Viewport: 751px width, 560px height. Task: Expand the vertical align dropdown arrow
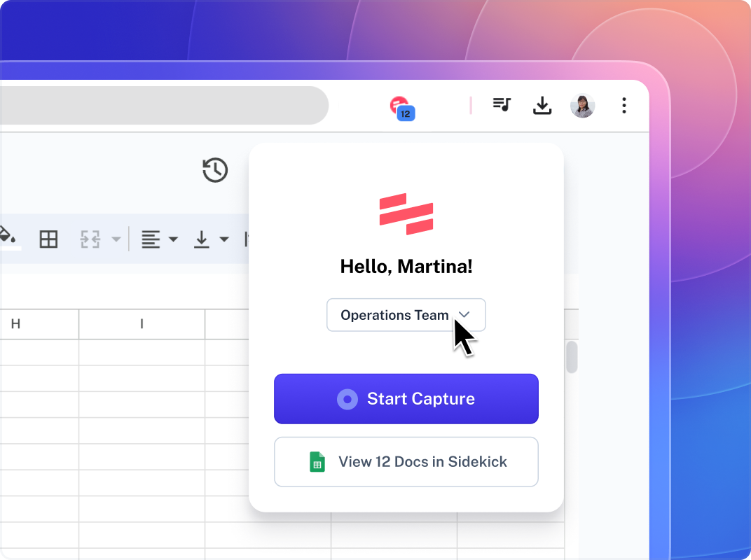pyautogui.click(x=224, y=239)
